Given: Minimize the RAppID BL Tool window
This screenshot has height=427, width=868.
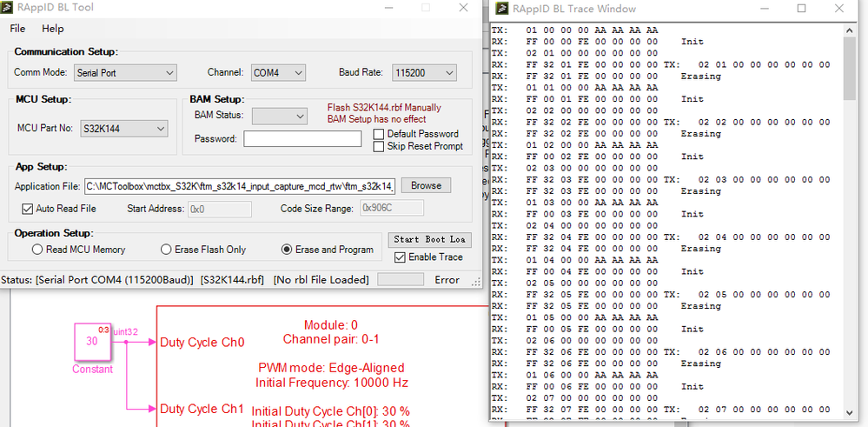Looking at the screenshot, I should tap(388, 8).
